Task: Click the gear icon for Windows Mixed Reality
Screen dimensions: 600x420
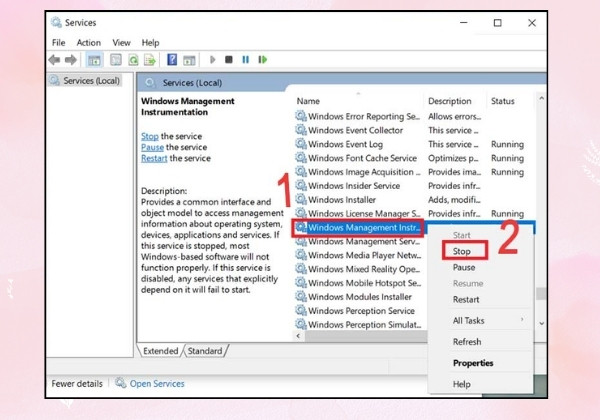Action: click(301, 269)
